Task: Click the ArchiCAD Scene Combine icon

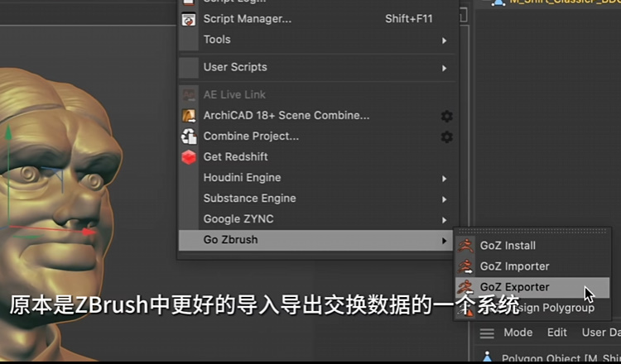Action: 189,116
